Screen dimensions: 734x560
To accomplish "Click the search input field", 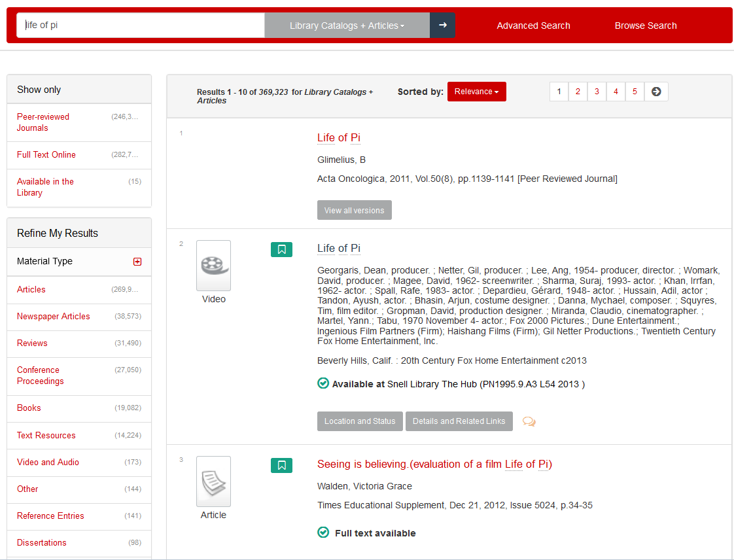I will click(141, 26).
